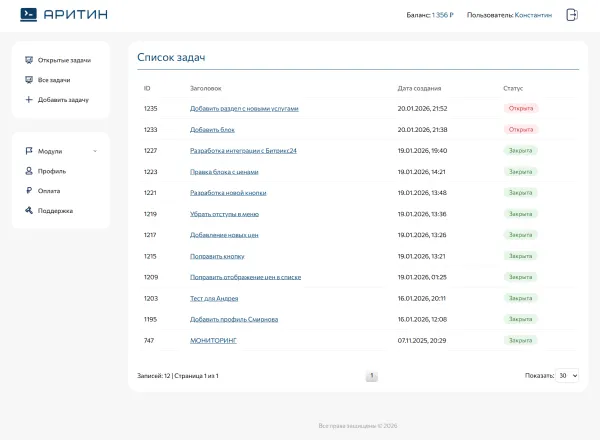
Task: Click the Открыта status badge for task 1233
Action: 521,129
